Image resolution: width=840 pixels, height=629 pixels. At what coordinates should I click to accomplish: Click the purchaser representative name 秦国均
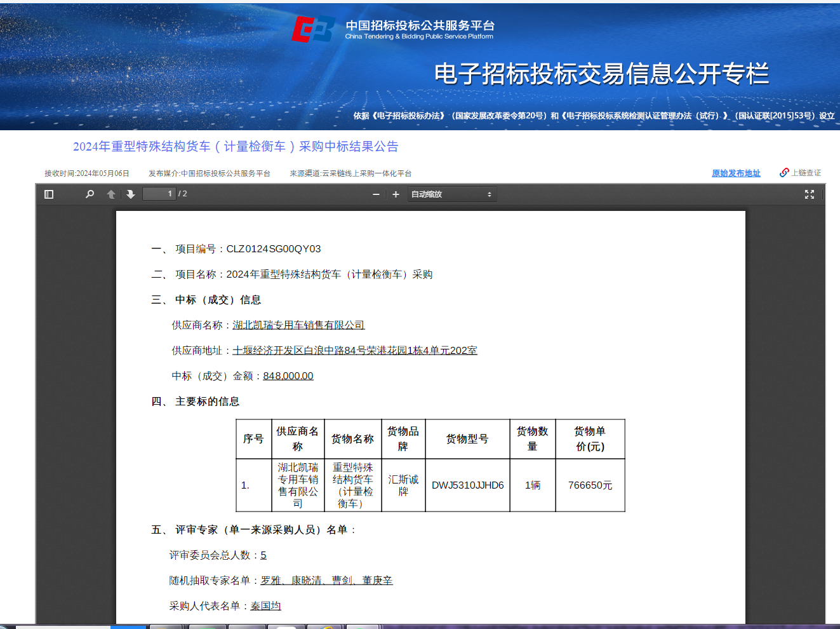point(265,606)
